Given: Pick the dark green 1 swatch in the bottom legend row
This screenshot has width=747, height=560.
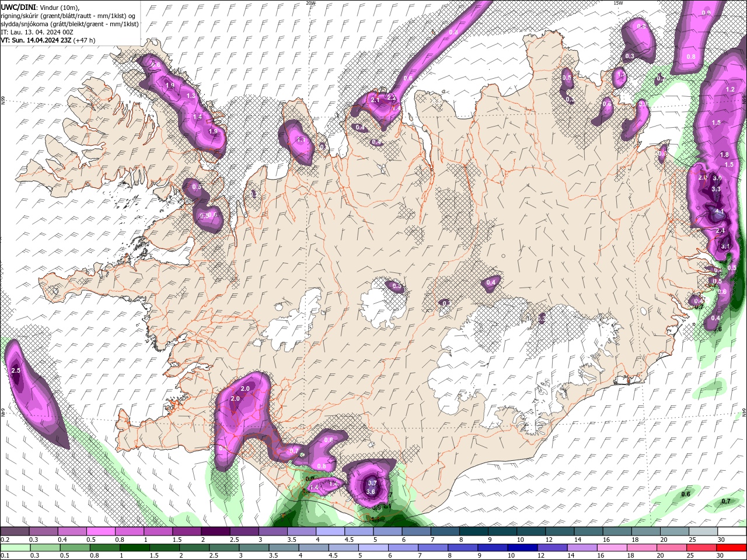Looking at the screenshot, I should 135,548.
